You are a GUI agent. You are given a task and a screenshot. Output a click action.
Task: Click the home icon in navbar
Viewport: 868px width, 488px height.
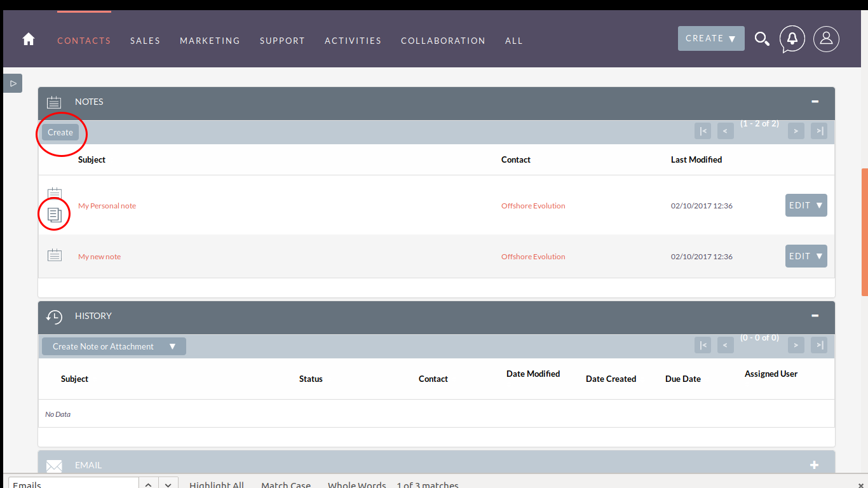tap(29, 39)
